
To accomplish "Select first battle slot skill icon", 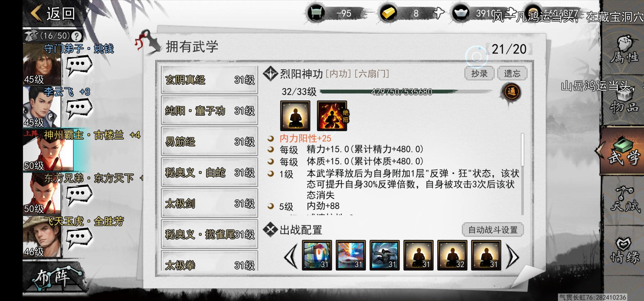I will [x=317, y=255].
